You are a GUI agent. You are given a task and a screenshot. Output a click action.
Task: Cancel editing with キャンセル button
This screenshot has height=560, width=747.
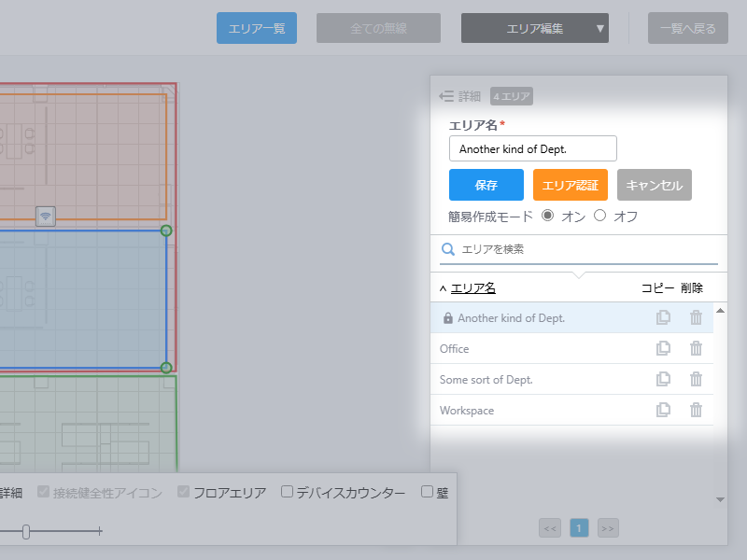click(x=655, y=185)
